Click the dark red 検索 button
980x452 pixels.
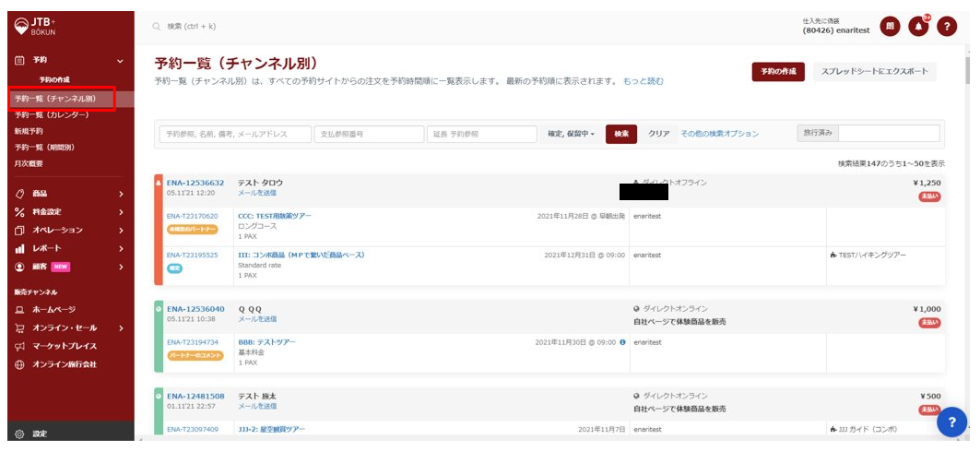(621, 134)
